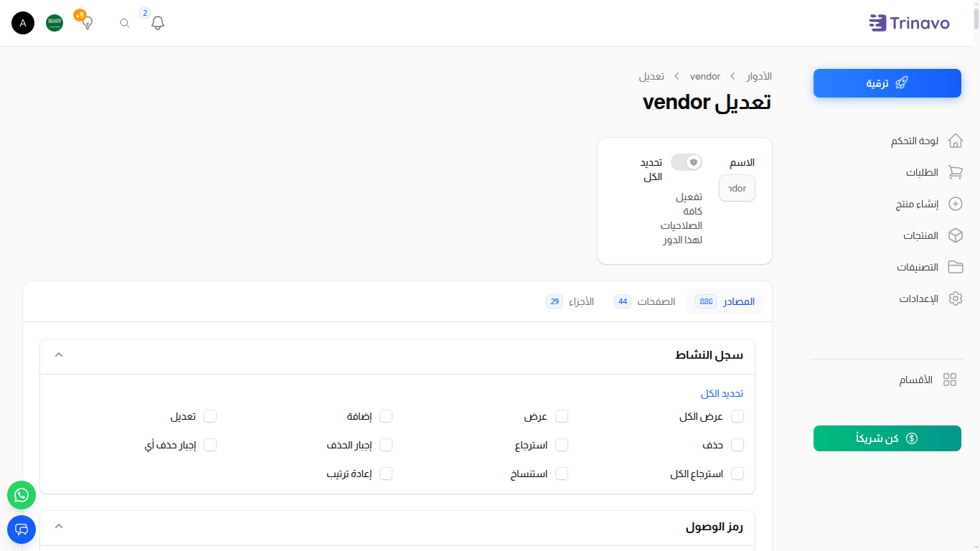Click the grid icon for الأقسام
Screen dimensions: 980x551
950,380
